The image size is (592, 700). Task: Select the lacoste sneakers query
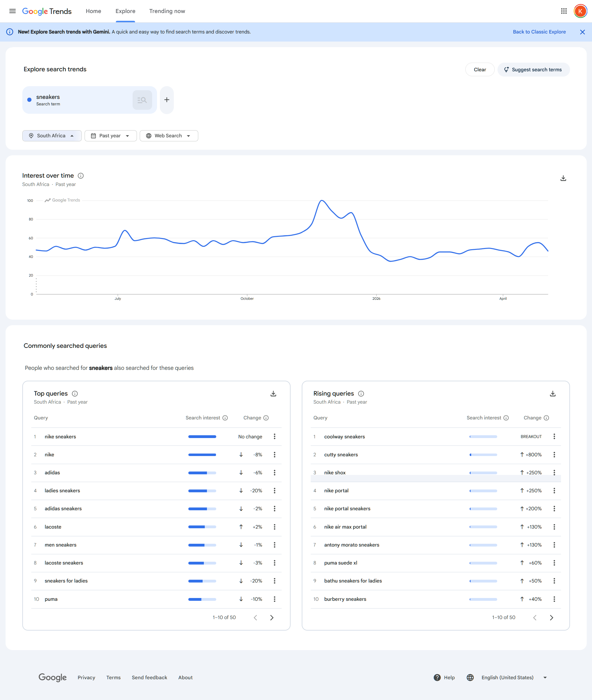[64, 563]
